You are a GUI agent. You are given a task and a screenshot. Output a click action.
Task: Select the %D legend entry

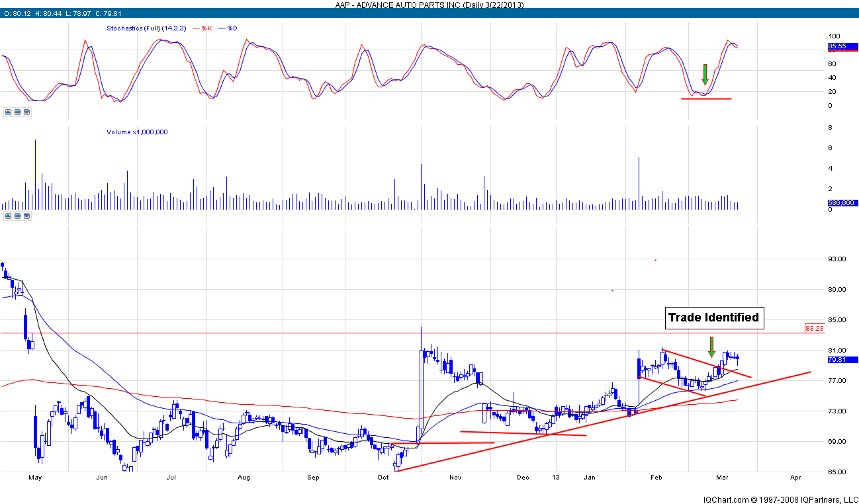232,28
